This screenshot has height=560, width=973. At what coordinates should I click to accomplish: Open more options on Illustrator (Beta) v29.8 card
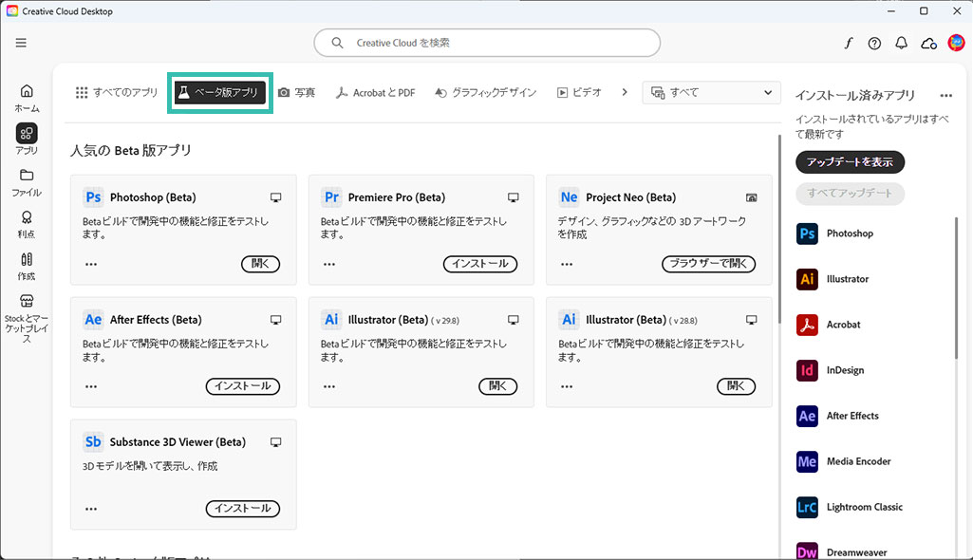click(x=328, y=386)
